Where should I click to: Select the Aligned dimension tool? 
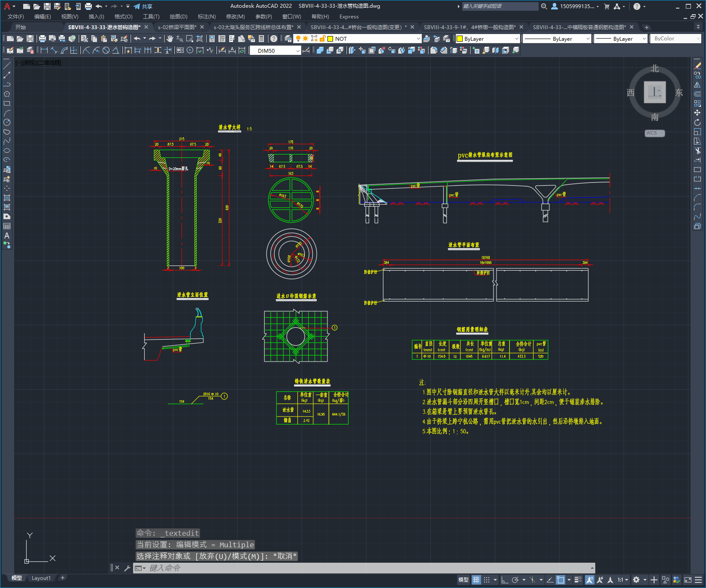pos(54,51)
